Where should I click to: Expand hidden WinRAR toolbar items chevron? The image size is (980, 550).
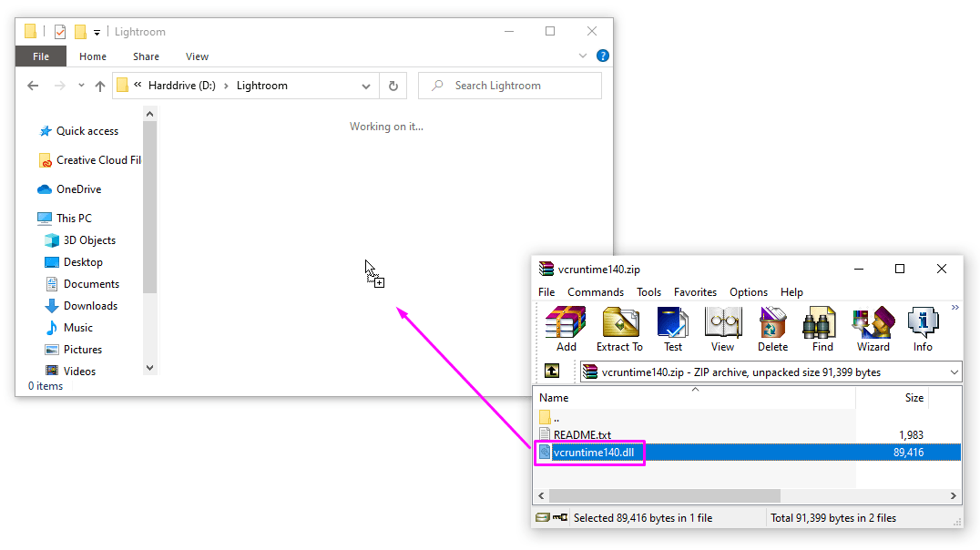pos(955,307)
